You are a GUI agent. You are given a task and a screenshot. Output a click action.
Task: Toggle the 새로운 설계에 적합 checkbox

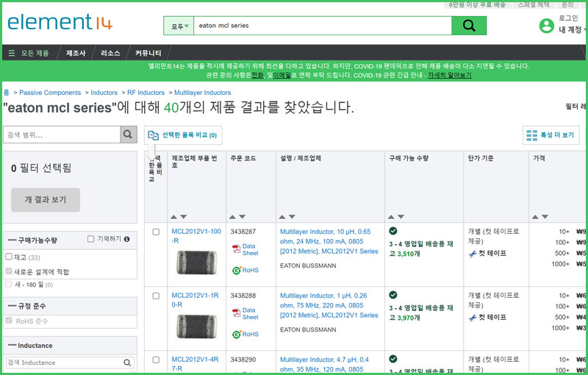tap(9, 271)
